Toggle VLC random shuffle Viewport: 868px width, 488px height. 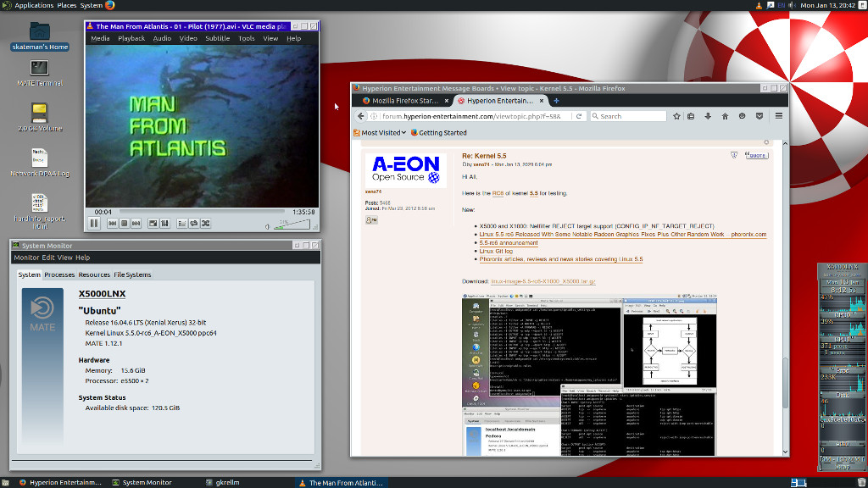tap(205, 224)
